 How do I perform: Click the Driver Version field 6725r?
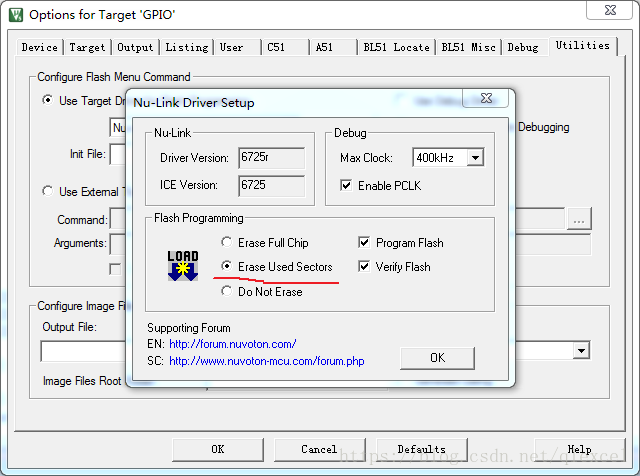pyautogui.click(x=271, y=158)
